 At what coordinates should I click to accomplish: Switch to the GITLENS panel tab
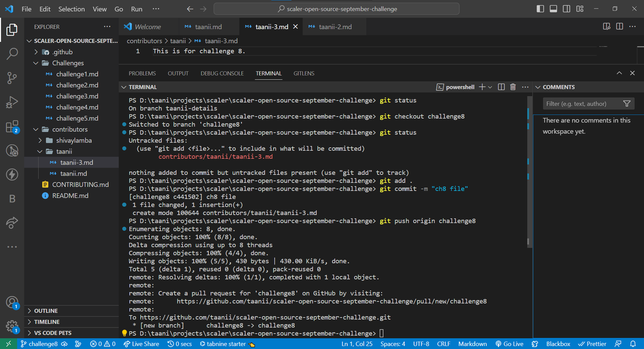pyautogui.click(x=304, y=73)
